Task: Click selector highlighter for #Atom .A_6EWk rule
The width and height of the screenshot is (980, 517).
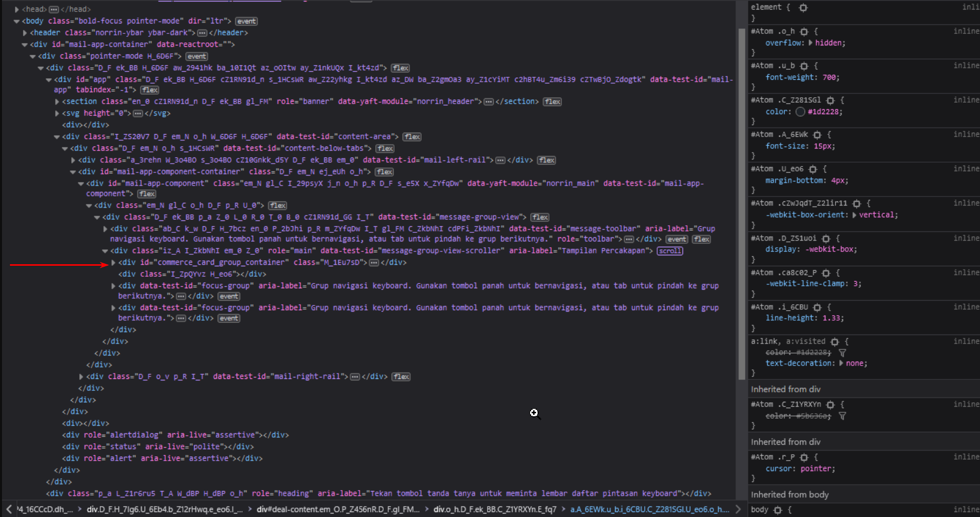Action: pyautogui.click(x=817, y=135)
